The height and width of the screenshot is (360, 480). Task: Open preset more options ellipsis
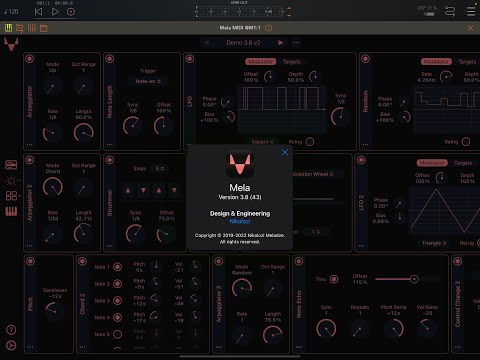pos(296,43)
